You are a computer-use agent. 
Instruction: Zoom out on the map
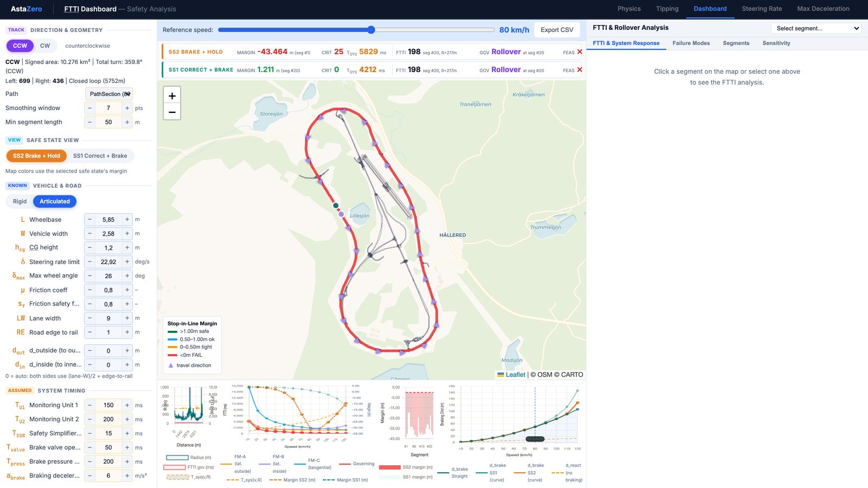pos(172,112)
